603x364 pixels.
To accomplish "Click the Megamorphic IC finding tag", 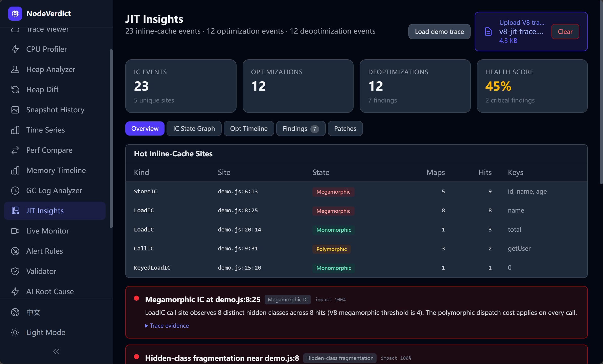I will point(288,300).
